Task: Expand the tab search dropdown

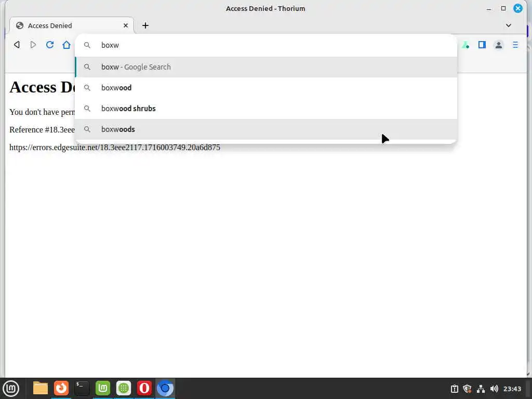Action: coord(508,25)
